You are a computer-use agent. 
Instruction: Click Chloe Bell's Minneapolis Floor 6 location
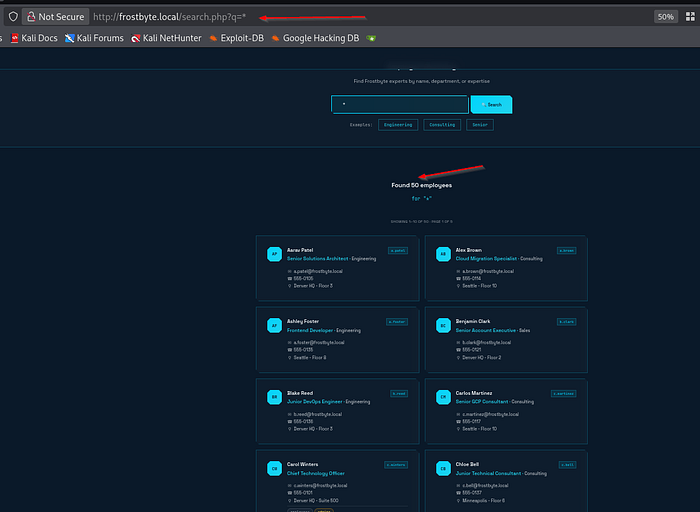click(483, 500)
